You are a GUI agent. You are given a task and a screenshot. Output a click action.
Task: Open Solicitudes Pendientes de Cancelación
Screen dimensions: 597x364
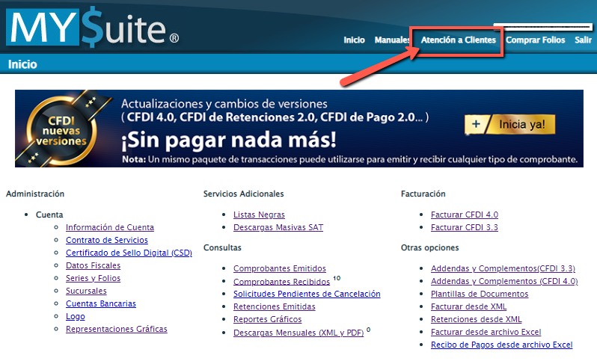[x=307, y=294]
